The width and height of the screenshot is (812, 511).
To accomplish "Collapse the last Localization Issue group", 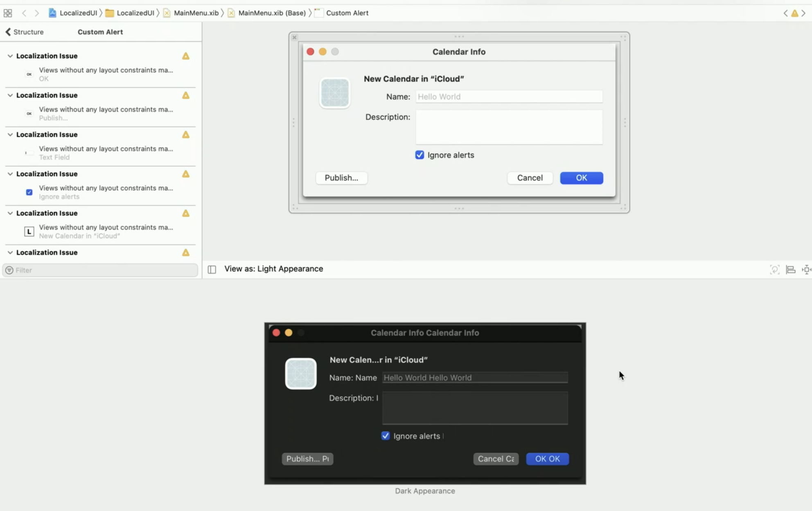I will (x=10, y=253).
